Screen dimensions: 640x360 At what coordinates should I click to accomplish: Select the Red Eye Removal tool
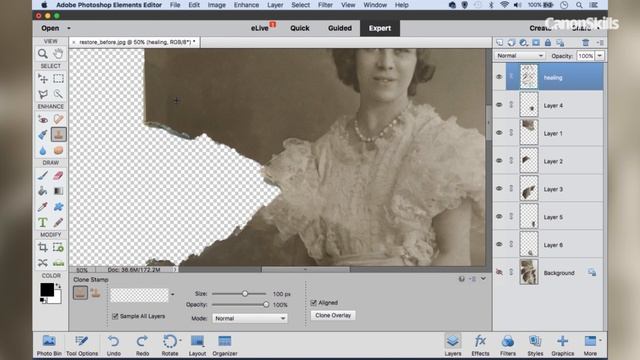42,119
